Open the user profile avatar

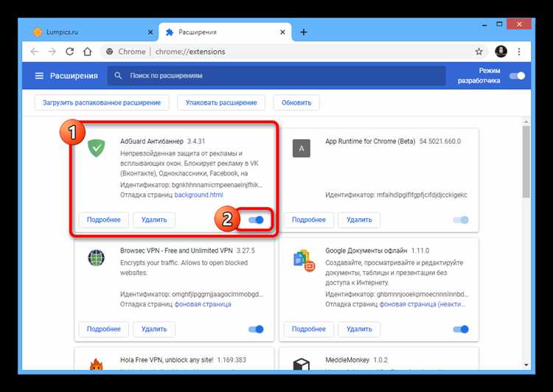point(501,52)
